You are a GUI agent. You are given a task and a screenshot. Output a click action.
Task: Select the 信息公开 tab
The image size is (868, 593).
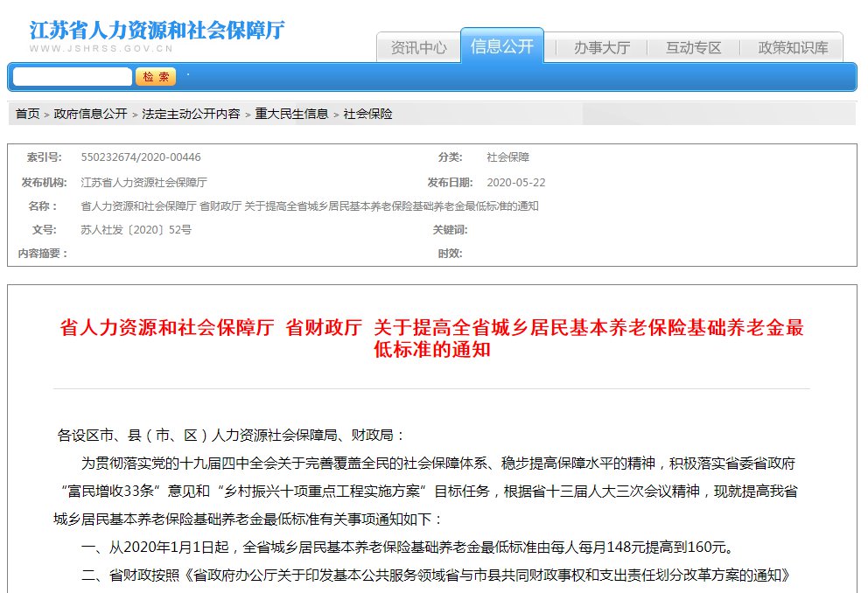[501, 46]
